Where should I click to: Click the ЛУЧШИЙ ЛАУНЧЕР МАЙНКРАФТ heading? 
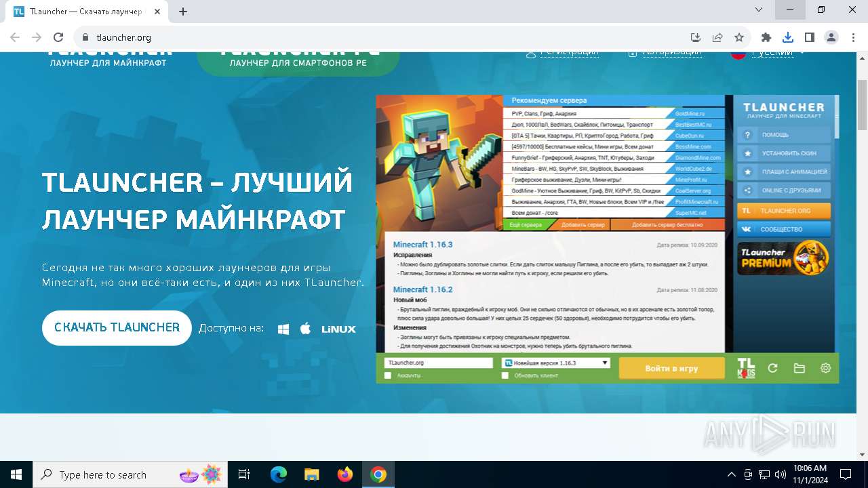[197, 201]
